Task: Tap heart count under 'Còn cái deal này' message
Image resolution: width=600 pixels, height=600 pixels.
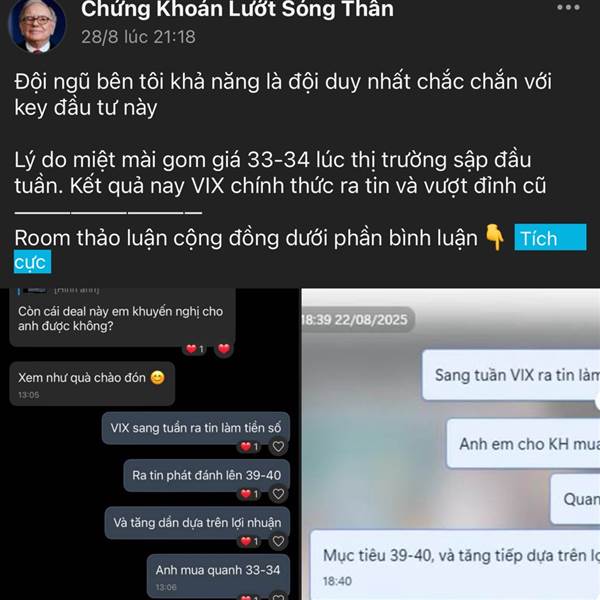Action: [195, 349]
